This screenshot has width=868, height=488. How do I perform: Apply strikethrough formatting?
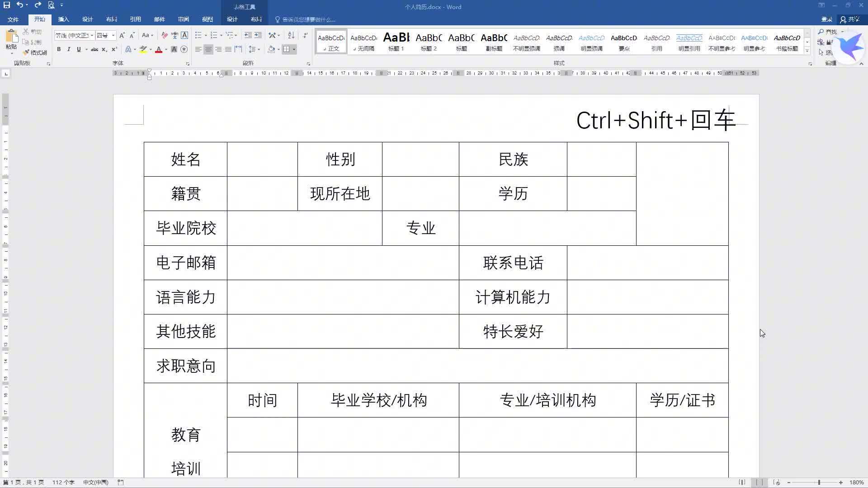(x=95, y=50)
